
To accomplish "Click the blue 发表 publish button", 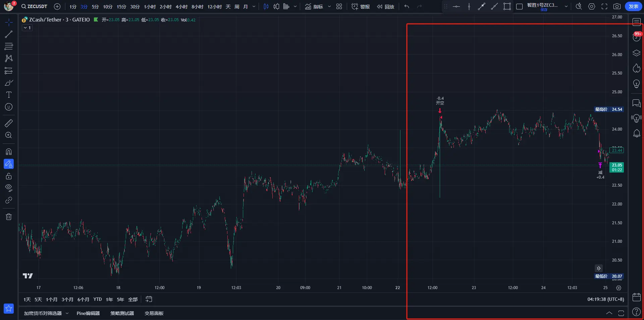I will pyautogui.click(x=633, y=6).
